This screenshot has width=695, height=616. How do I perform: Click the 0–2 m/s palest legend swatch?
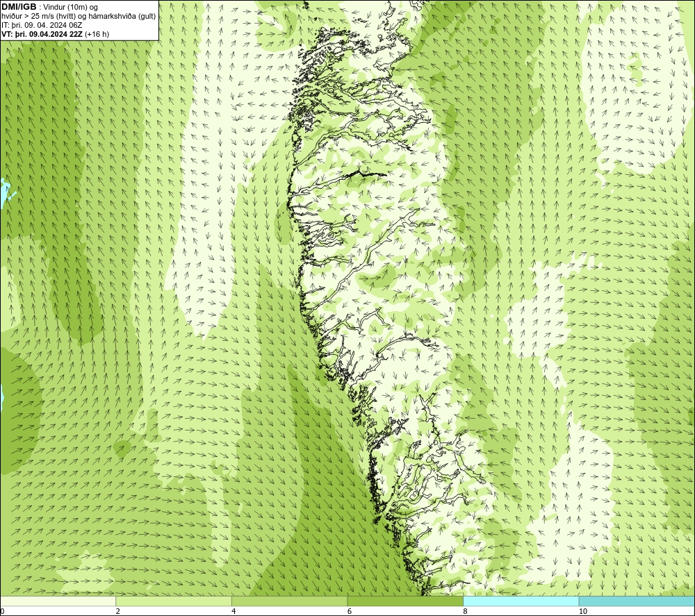click(x=58, y=601)
